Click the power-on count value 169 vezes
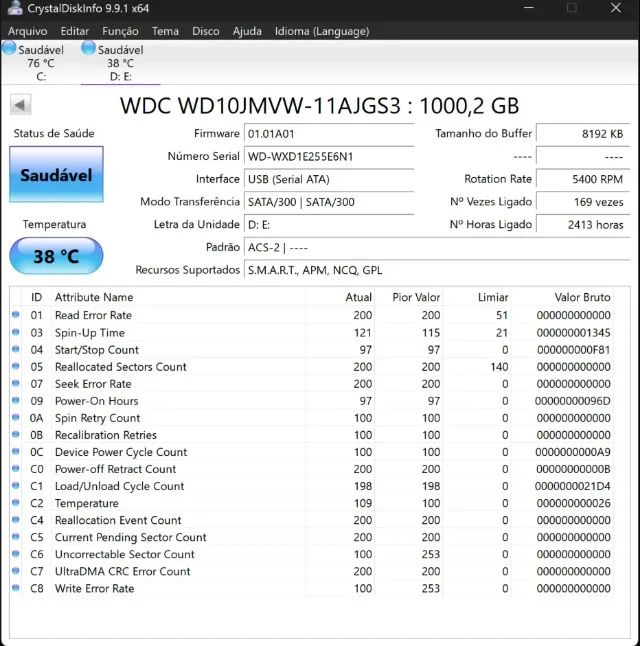Screen dimensions: 640x646 point(583,202)
